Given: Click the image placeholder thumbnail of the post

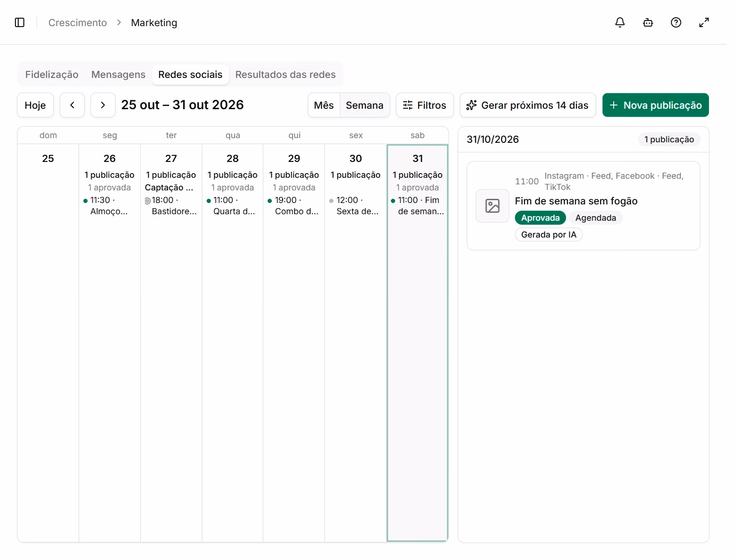Looking at the screenshot, I should tap(492, 206).
